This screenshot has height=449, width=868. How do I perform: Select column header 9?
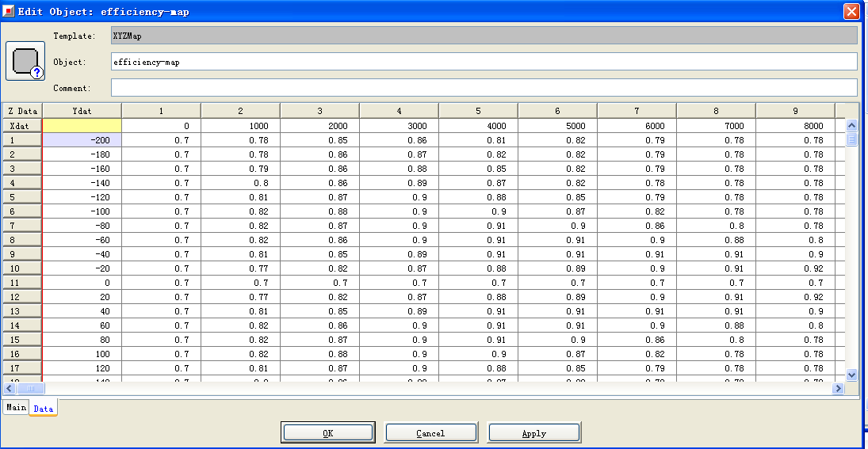pos(795,111)
